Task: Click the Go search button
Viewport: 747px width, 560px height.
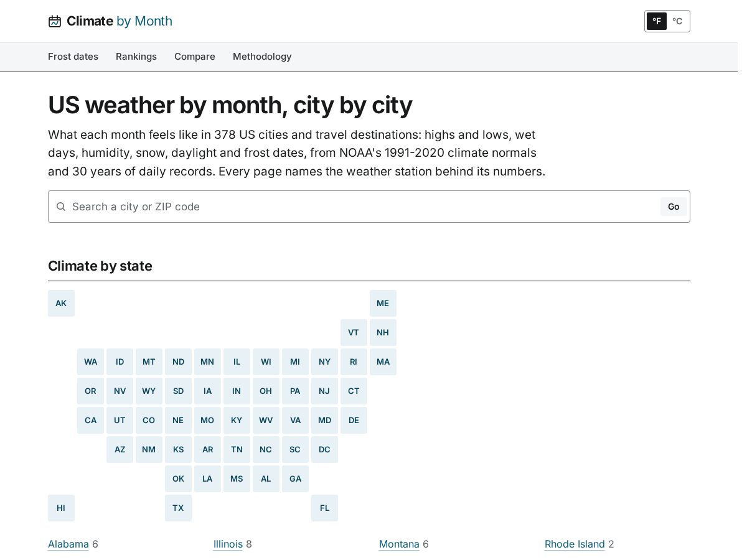Action: (x=674, y=207)
